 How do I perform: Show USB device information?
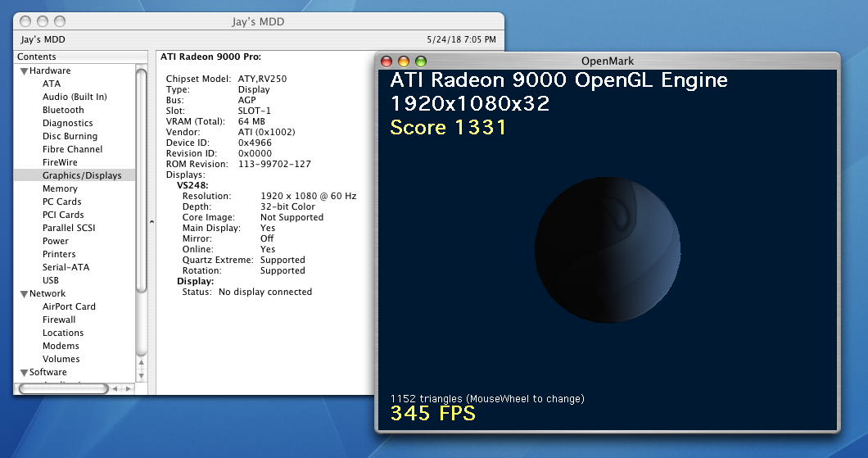51,281
